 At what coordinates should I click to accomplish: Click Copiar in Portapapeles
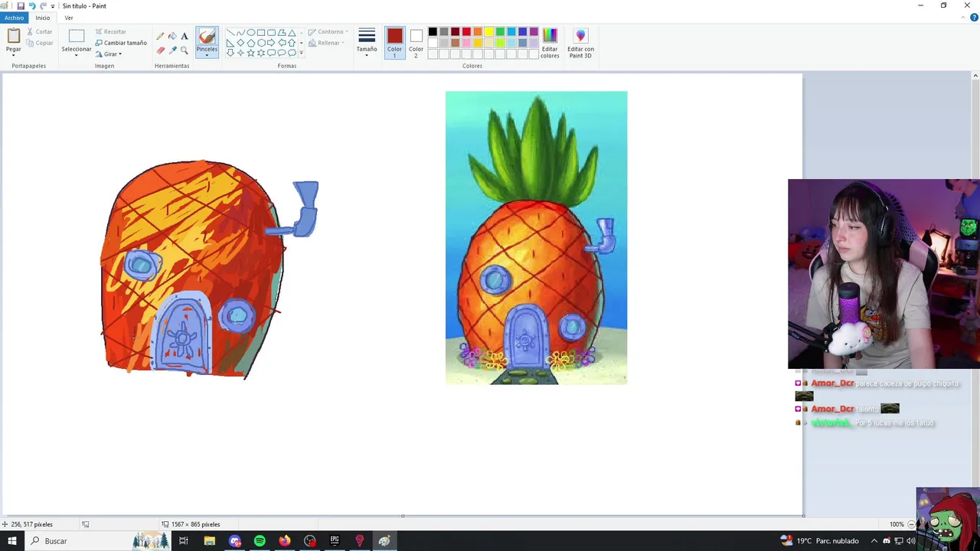coord(39,43)
